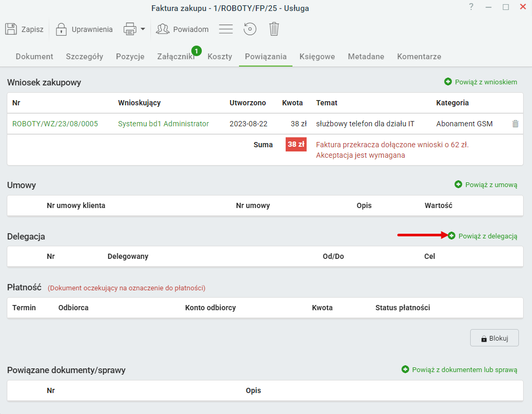
Task: Click 'służbowy telefon dla działu IT' cell
Action: (x=365, y=124)
